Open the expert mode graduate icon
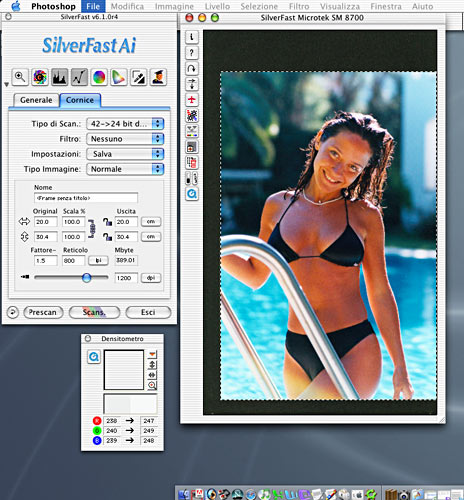This screenshot has height=500, width=464. [158, 77]
